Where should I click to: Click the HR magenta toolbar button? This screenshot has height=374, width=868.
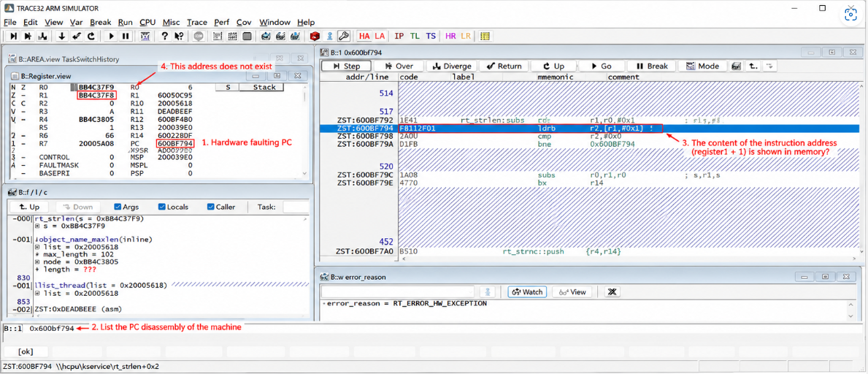(x=450, y=36)
